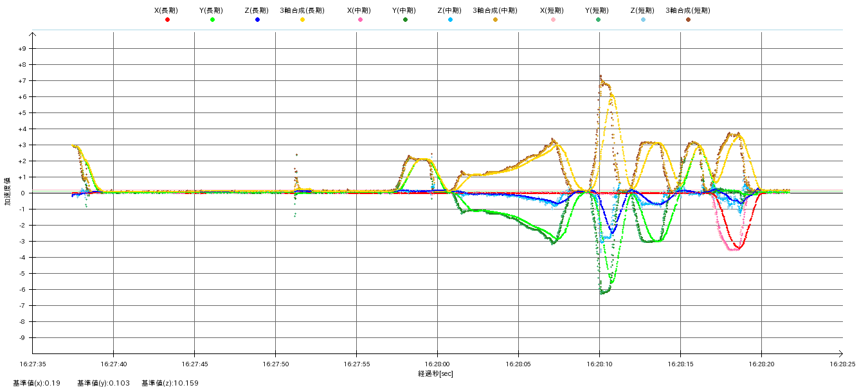Screen dimensions: 868x392
Task: Click the 16:28:10 time axis tick label
Action: point(599,364)
